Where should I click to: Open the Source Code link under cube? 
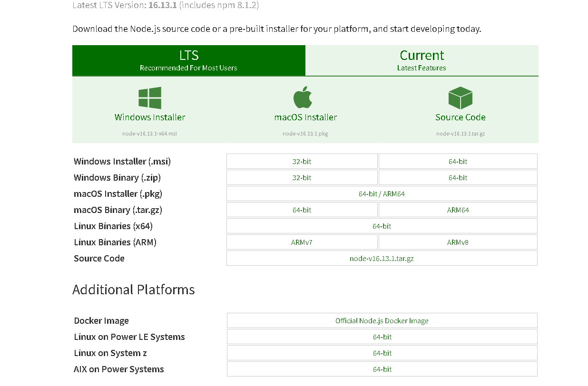461,117
